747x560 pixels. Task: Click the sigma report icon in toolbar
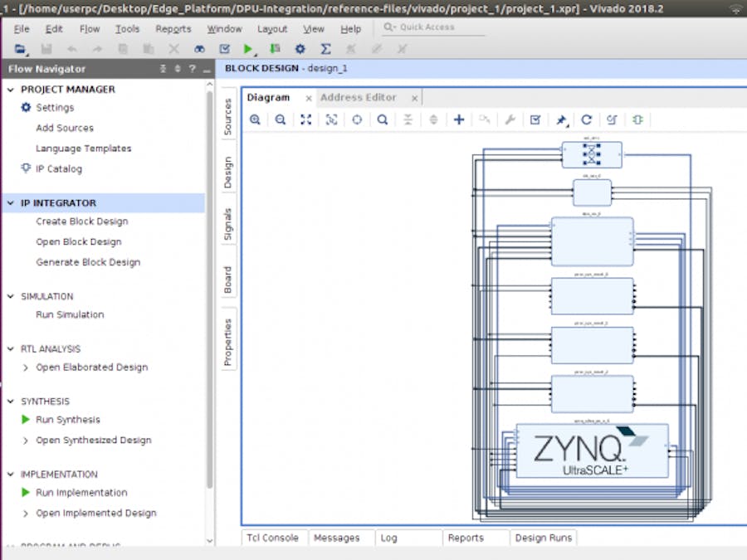pyautogui.click(x=325, y=49)
